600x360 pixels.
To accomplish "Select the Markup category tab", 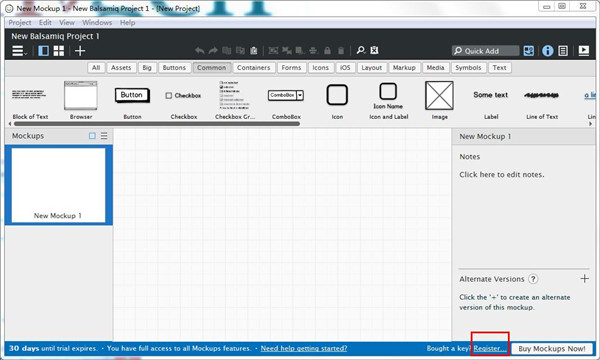I will (404, 68).
